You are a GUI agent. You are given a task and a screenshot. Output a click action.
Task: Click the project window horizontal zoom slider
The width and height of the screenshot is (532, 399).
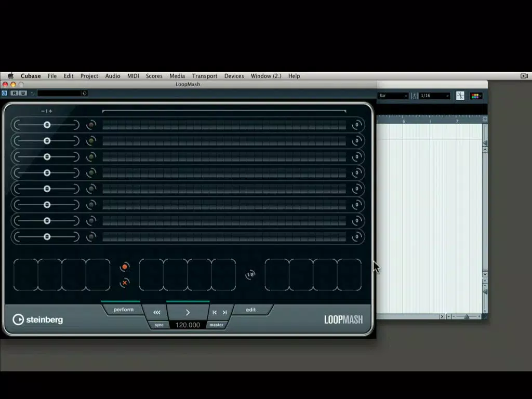pos(467,316)
